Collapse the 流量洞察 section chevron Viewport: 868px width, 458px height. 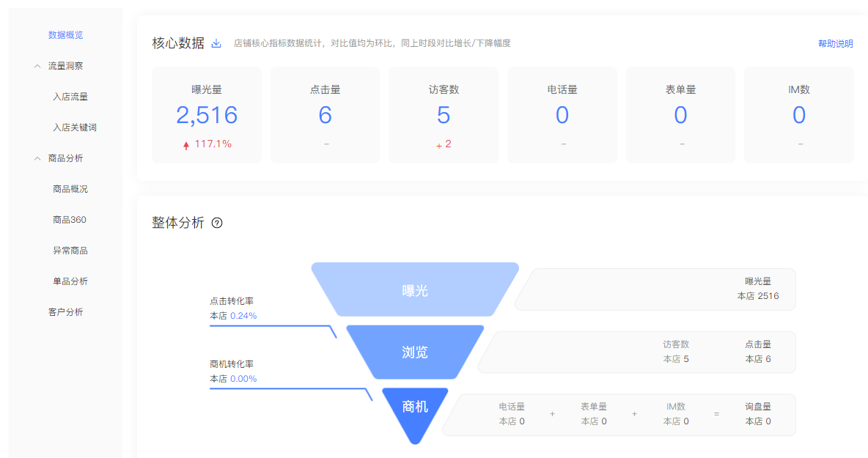point(37,65)
